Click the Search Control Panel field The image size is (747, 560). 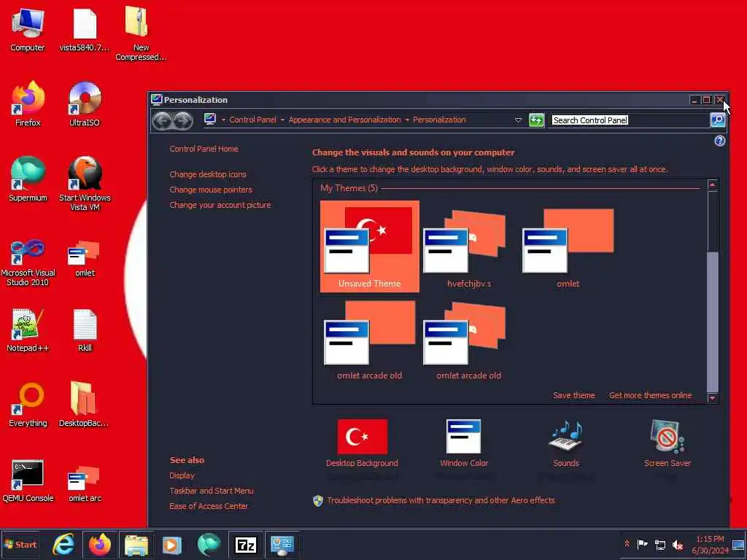(x=629, y=120)
